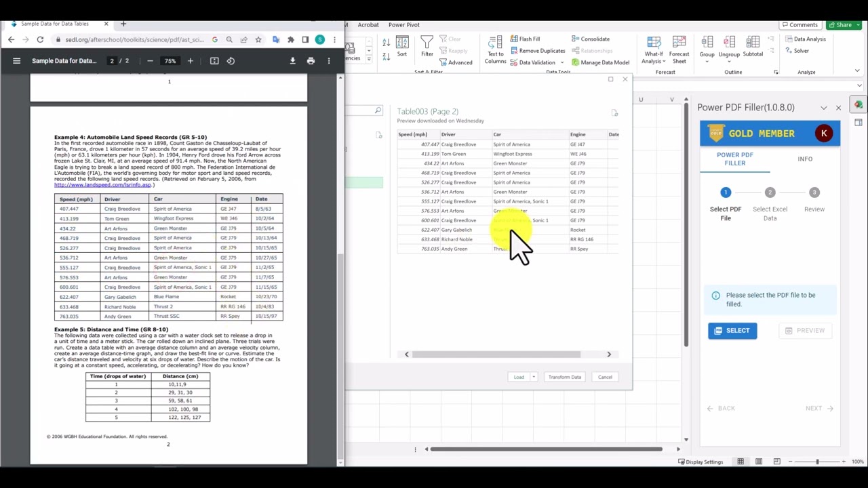Bookmark this page with the star icon

pyautogui.click(x=258, y=40)
